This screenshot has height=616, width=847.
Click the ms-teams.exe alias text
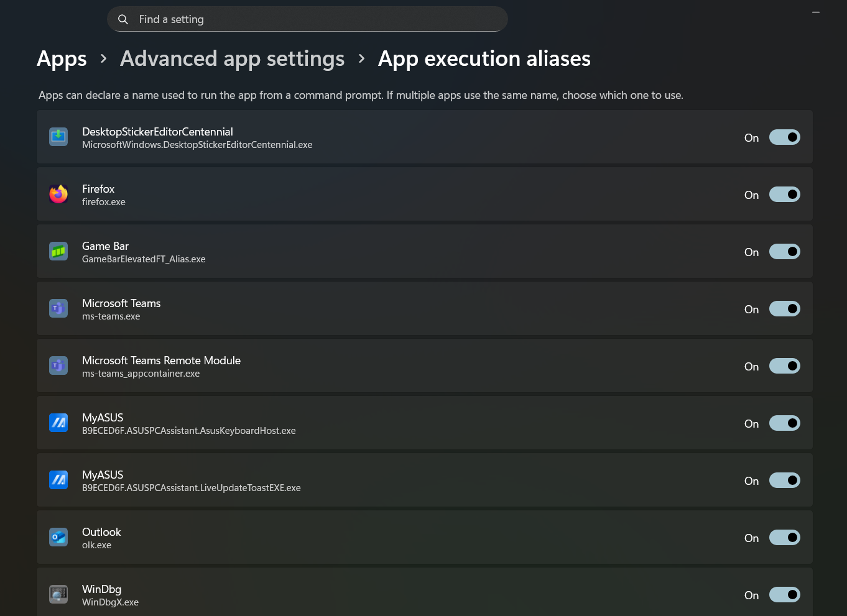[111, 316]
